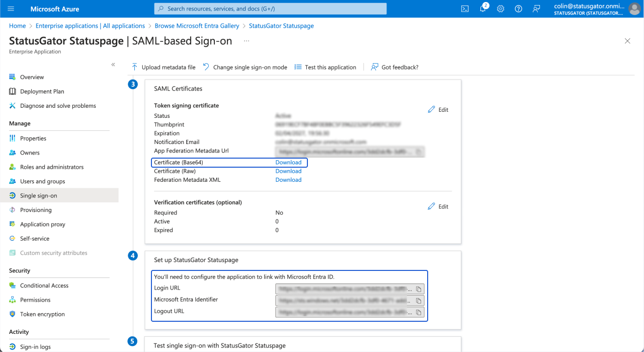Click the Application proxy icon
The height and width of the screenshot is (352, 644).
[13, 225]
